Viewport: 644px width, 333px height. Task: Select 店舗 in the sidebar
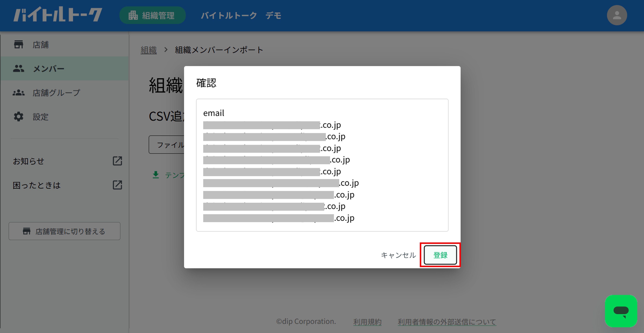pyautogui.click(x=64, y=45)
